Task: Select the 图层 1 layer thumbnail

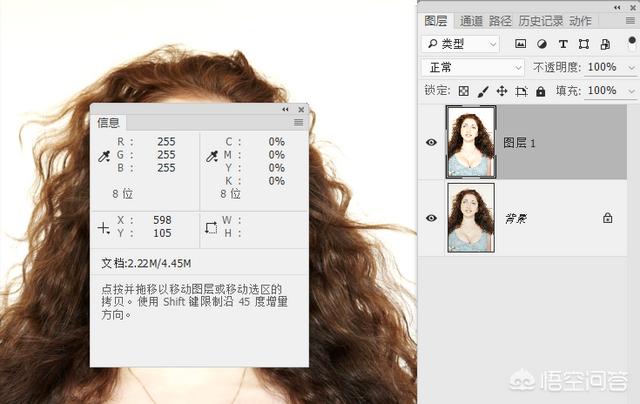Action: coord(471,143)
